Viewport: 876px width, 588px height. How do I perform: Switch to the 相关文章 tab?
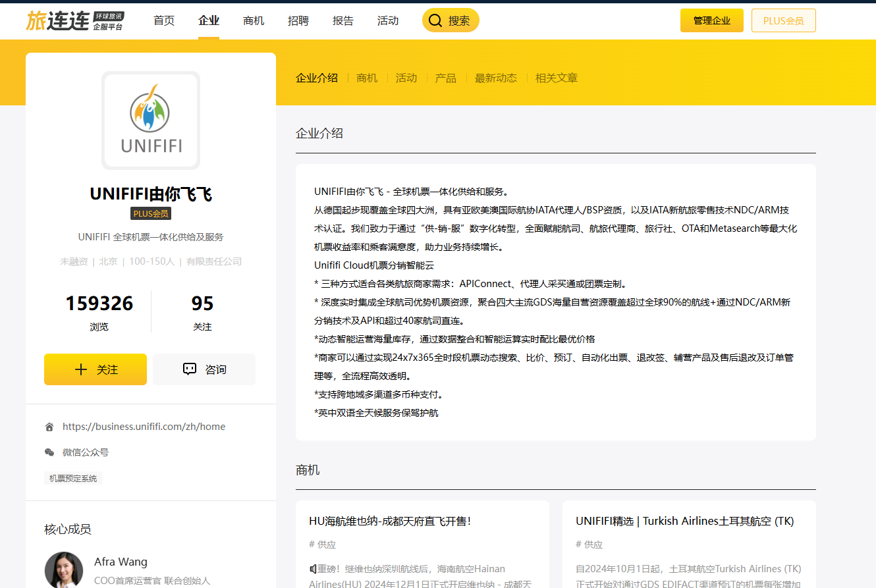557,78
